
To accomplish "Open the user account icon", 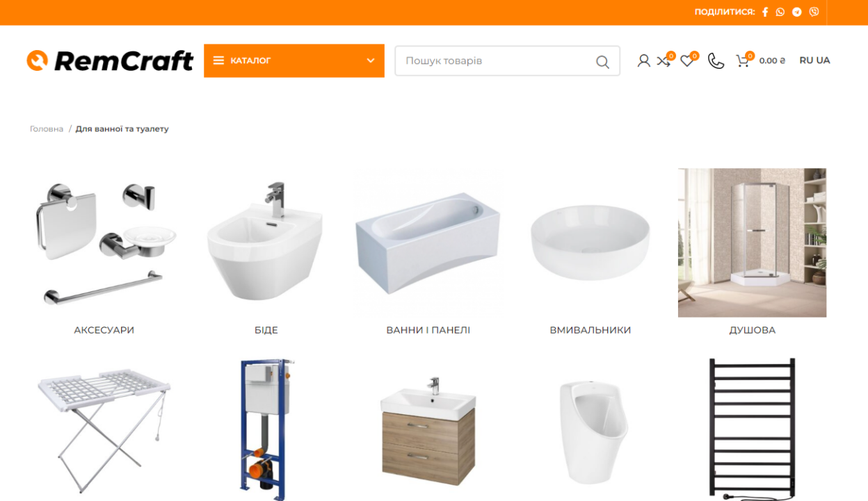I will click(643, 61).
